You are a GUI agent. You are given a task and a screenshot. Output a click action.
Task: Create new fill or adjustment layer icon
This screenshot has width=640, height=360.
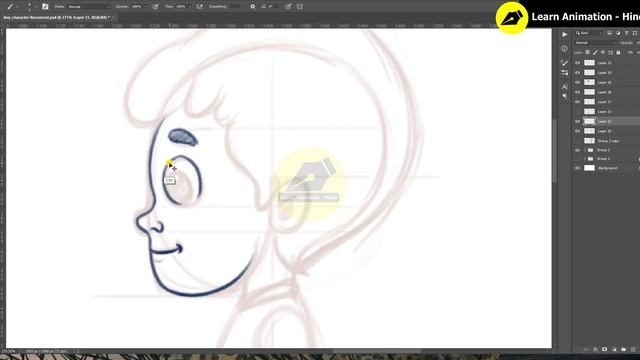coord(614,350)
